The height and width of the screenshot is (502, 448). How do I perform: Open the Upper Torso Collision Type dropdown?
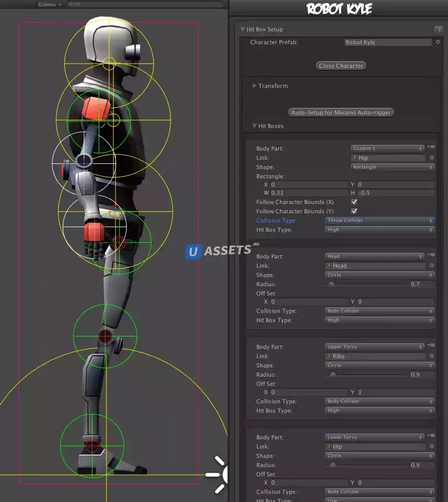tap(380, 401)
